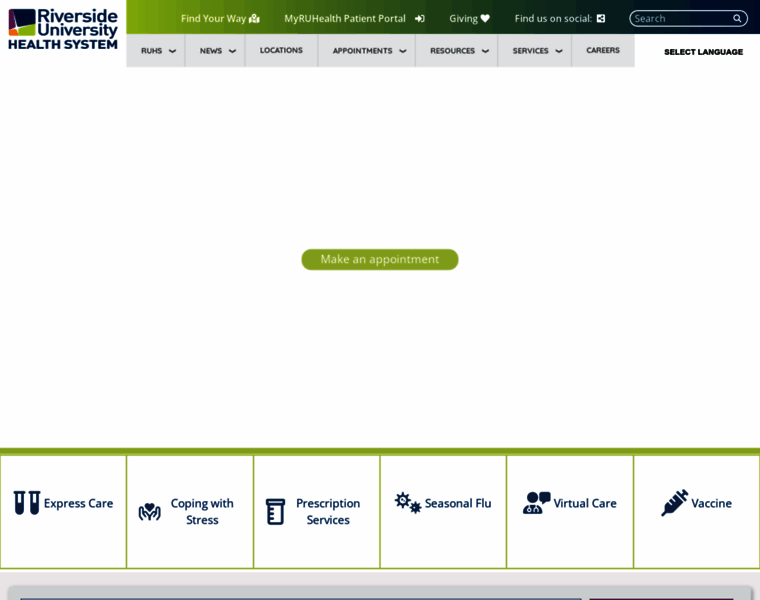The height and width of the screenshot is (600, 760).
Task: Go to the Locations menu item
Action: [281, 50]
